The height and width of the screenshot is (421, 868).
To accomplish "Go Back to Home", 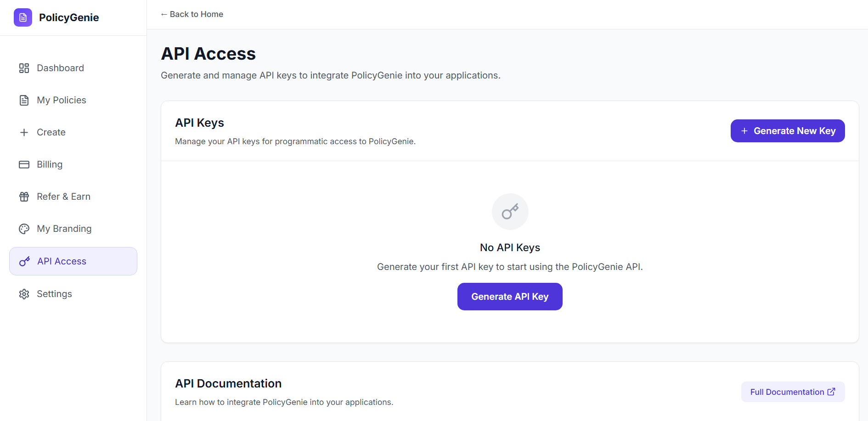I will coord(192,14).
